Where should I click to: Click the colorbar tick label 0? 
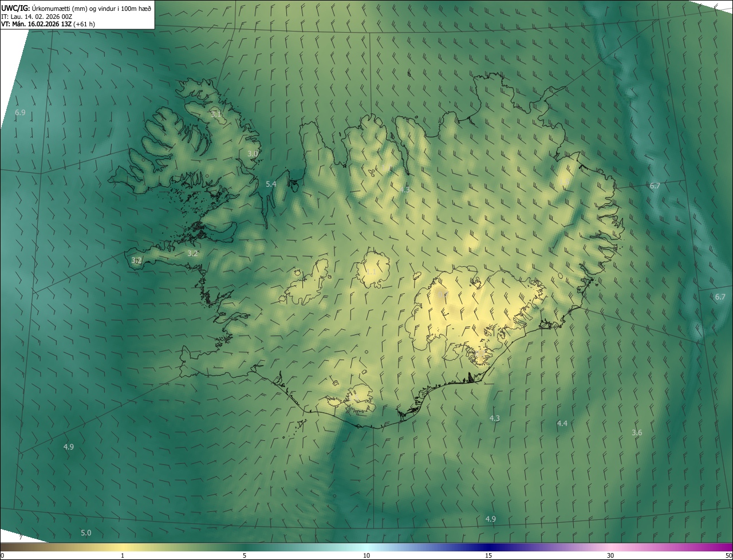pos(2,555)
